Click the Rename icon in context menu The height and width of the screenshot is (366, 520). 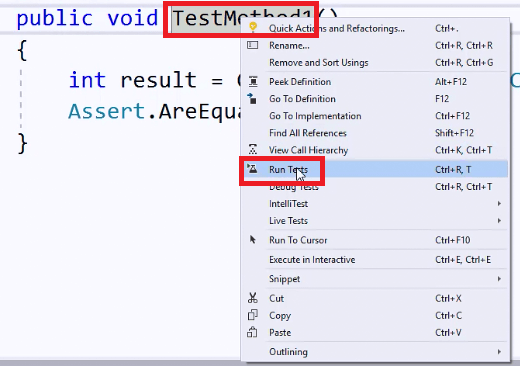[252, 45]
